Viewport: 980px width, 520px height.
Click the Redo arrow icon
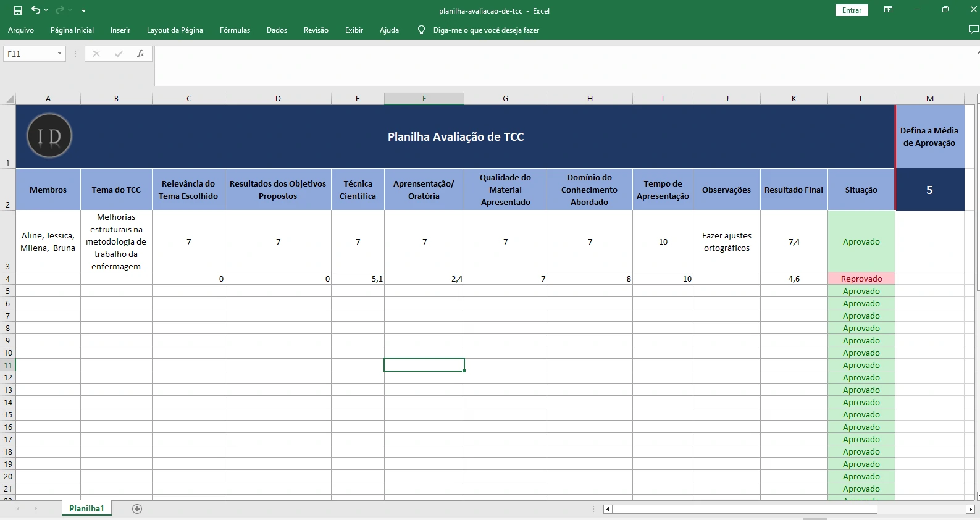(59, 10)
